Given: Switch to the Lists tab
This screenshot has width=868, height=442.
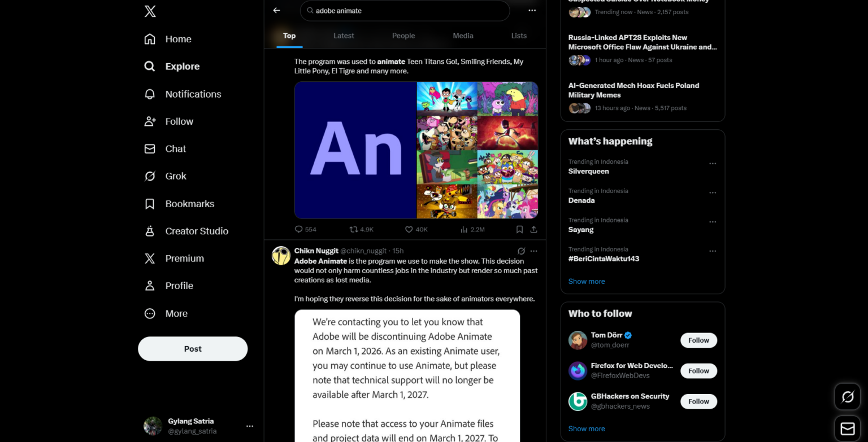Looking at the screenshot, I should pos(519,36).
